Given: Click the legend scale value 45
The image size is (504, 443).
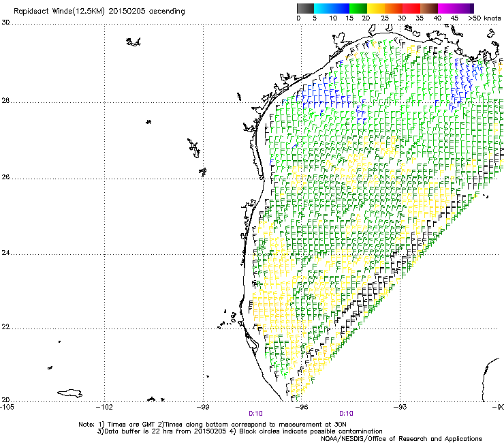Looking at the screenshot, I should click(454, 18).
